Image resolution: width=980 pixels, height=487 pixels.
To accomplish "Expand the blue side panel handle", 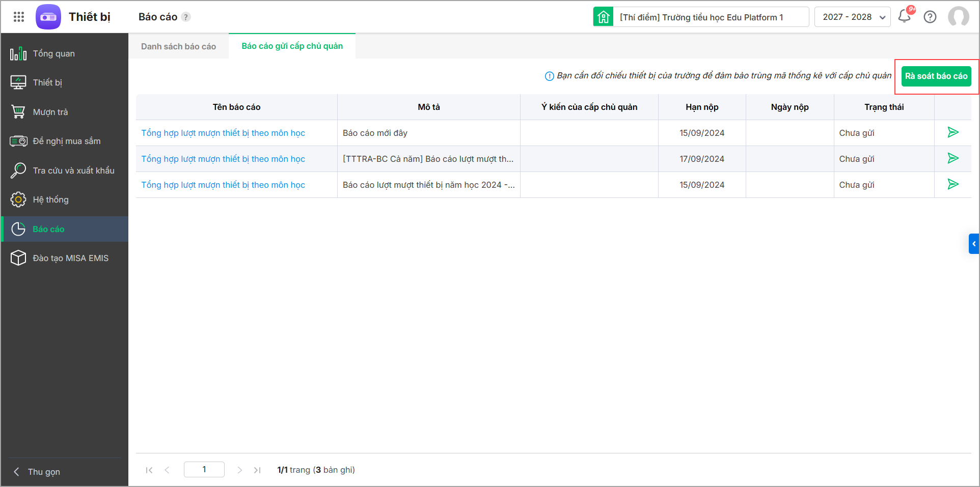I will (973, 244).
